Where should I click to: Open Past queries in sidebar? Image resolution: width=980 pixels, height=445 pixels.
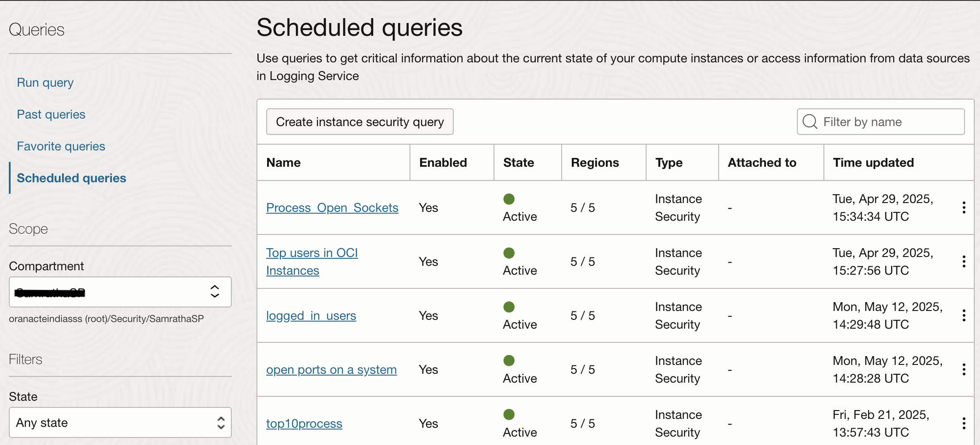(x=51, y=115)
